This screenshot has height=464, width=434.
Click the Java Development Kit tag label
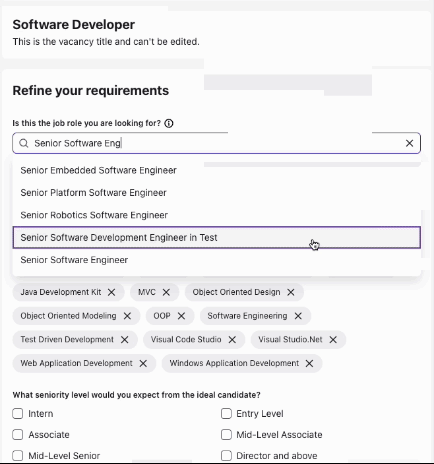tap(61, 292)
